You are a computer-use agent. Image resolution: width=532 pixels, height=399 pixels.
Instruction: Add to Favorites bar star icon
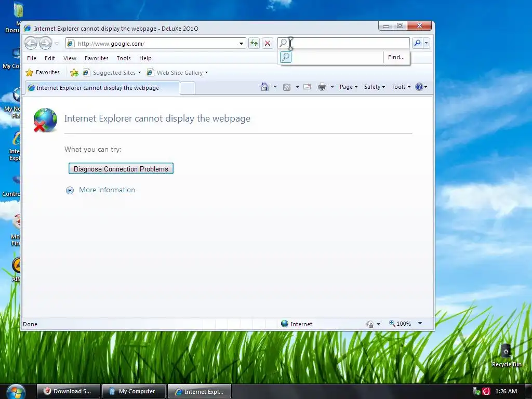[74, 72]
